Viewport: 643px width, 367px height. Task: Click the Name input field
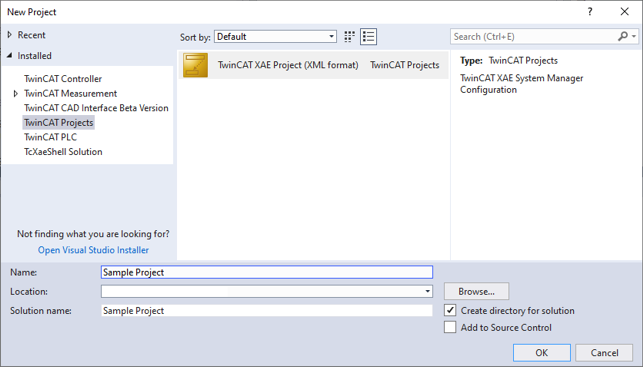pyautogui.click(x=267, y=272)
